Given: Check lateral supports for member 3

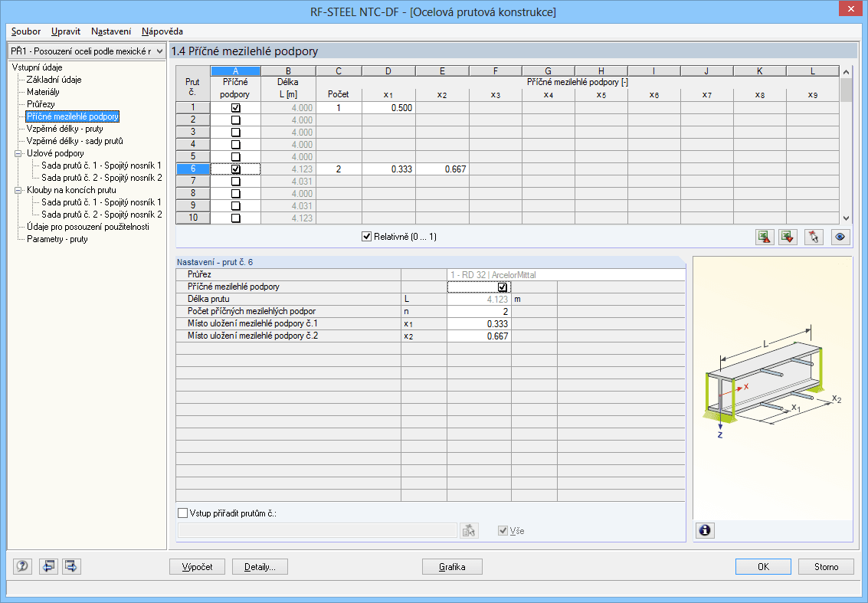Looking at the screenshot, I should click(236, 133).
